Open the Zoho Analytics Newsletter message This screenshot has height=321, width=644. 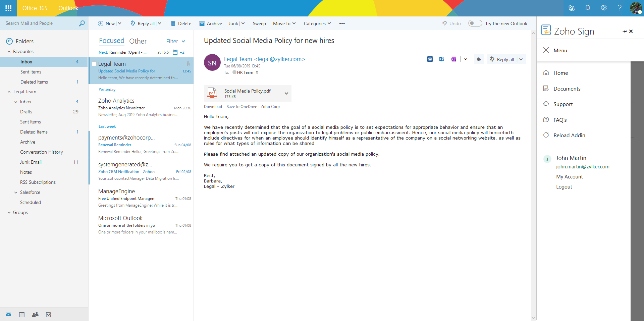tap(141, 107)
